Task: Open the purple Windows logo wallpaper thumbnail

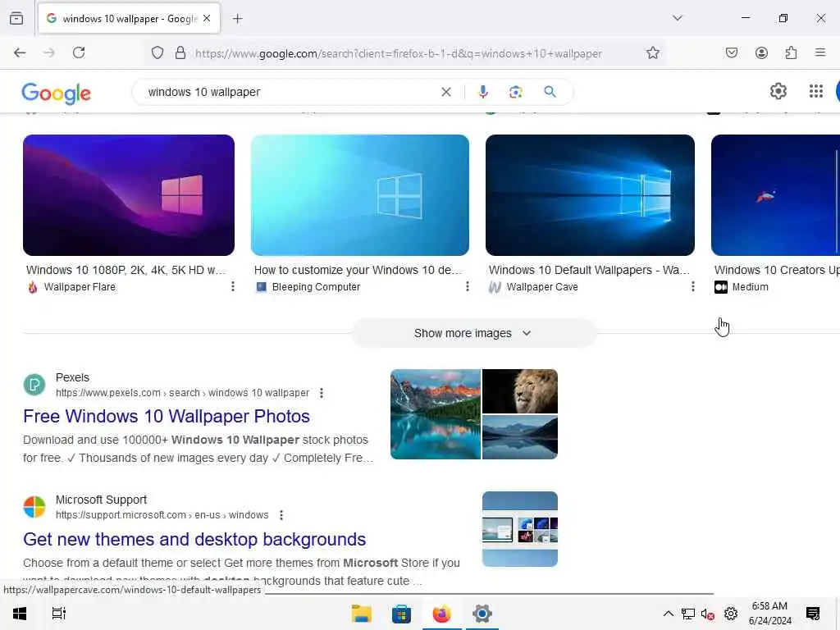Action: click(129, 195)
